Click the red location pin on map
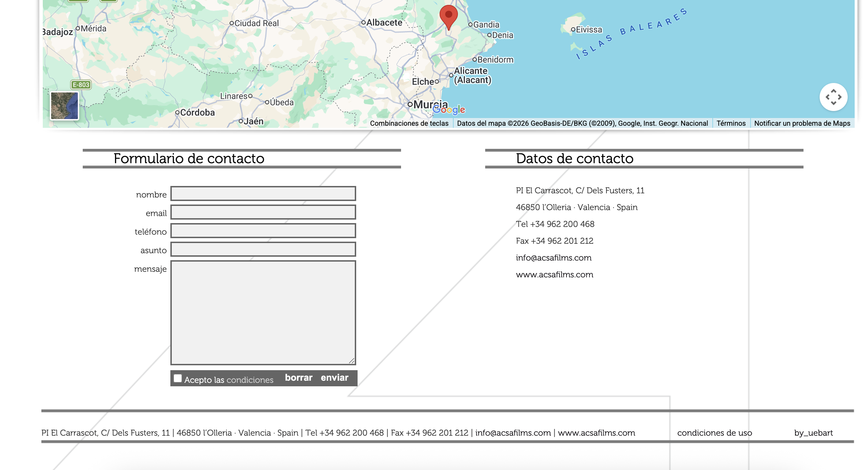This screenshot has height=470, width=868. 448,16
